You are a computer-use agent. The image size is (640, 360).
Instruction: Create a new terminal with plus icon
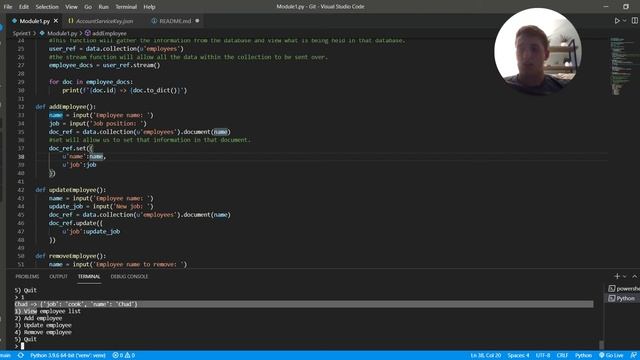coord(617,276)
